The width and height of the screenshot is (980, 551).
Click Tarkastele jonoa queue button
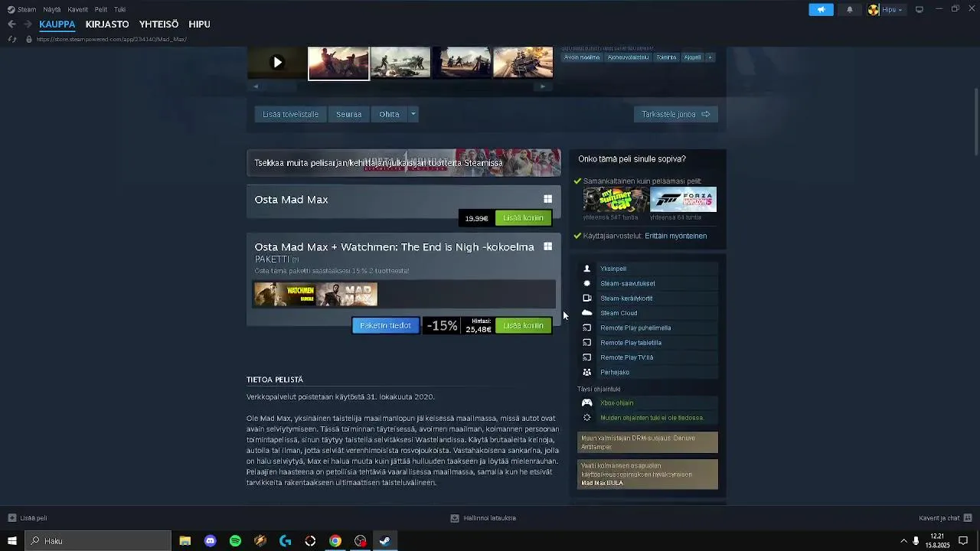[x=675, y=114]
